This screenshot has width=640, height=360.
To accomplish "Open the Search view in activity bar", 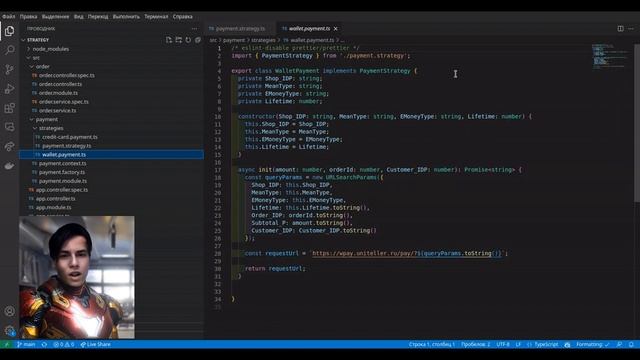I will [9, 50].
